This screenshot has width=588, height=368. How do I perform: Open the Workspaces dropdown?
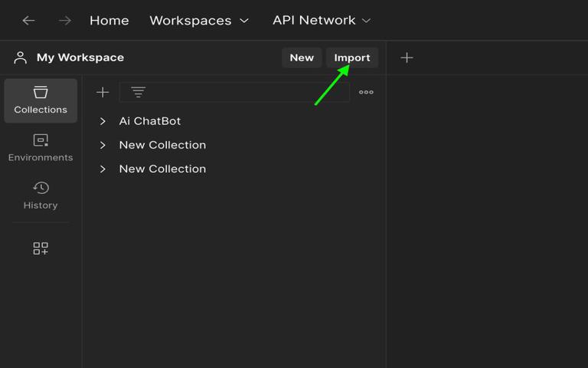pos(199,20)
